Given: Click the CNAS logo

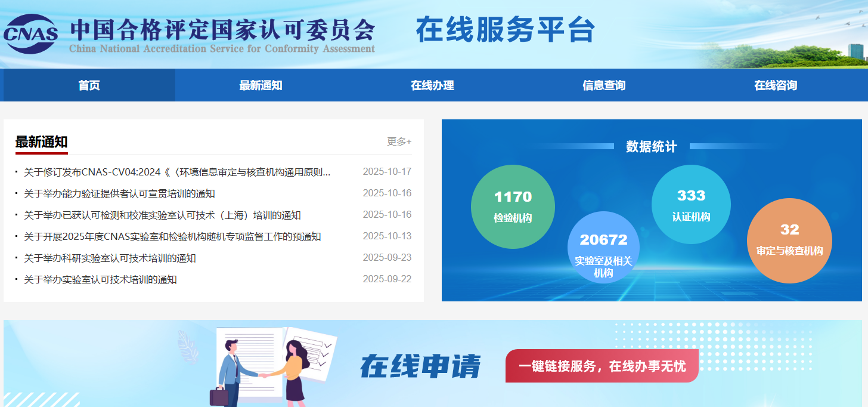Looking at the screenshot, I should 33,30.
